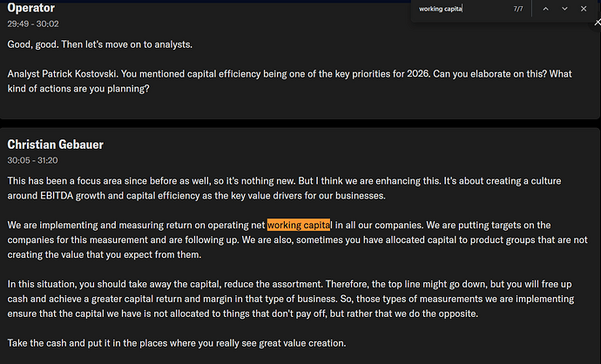Click the "Take the cash and put it" line
This screenshot has height=364, width=601.
click(177, 343)
